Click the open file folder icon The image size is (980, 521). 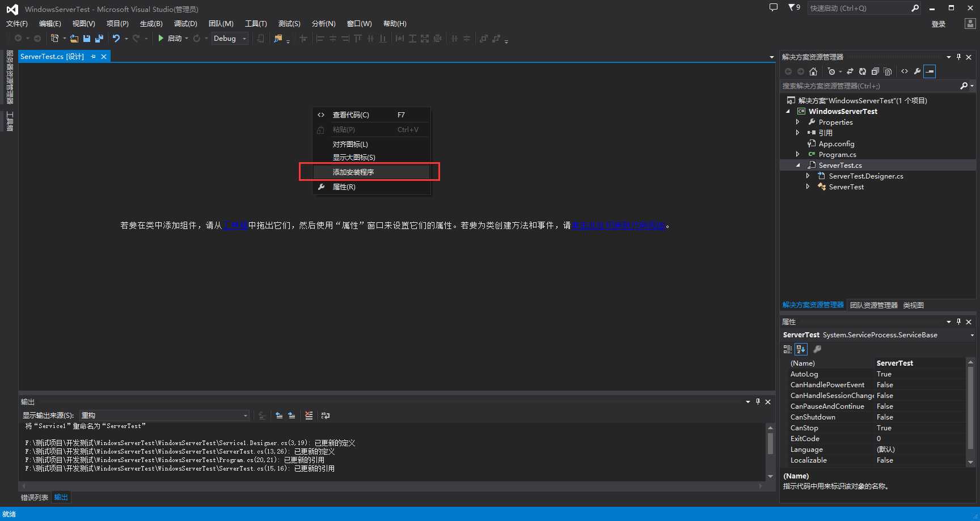tap(74, 39)
